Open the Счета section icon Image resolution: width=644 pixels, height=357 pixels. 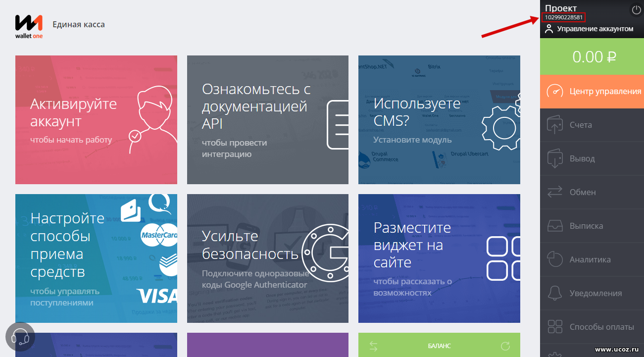(x=554, y=124)
